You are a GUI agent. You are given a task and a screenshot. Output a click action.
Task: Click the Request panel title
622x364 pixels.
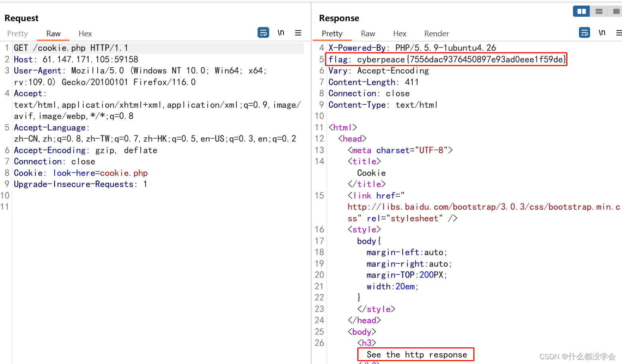click(22, 18)
